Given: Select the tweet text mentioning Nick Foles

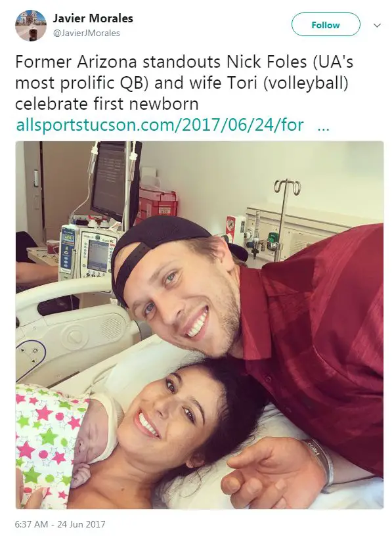Looking at the screenshot, I should 185,83.
